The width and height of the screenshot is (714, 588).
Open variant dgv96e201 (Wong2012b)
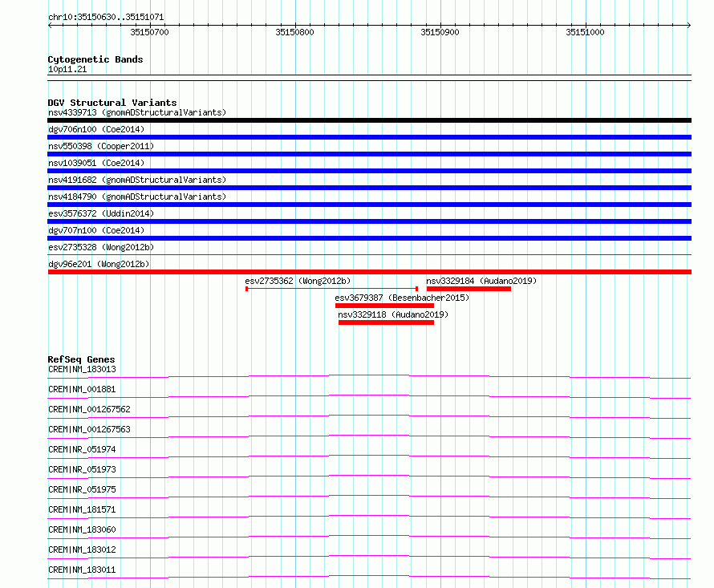pos(99,264)
